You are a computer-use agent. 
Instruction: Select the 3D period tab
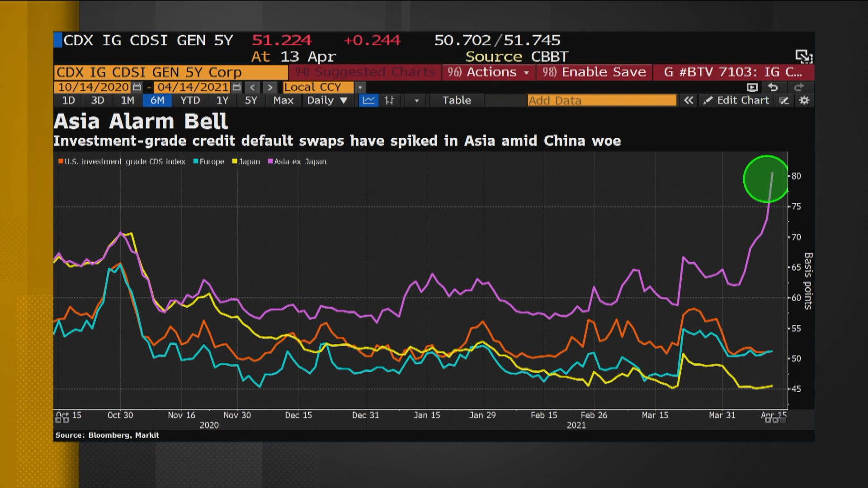pyautogui.click(x=98, y=100)
